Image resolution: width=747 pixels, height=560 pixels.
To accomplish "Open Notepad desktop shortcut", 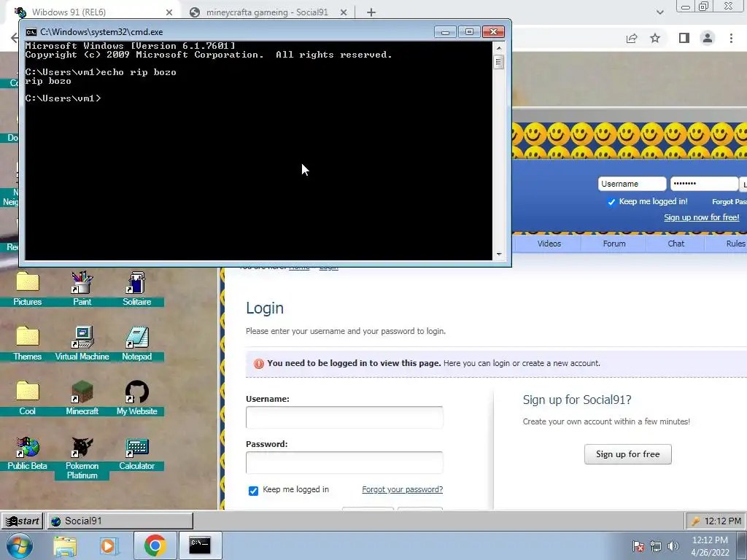I will 136,343.
